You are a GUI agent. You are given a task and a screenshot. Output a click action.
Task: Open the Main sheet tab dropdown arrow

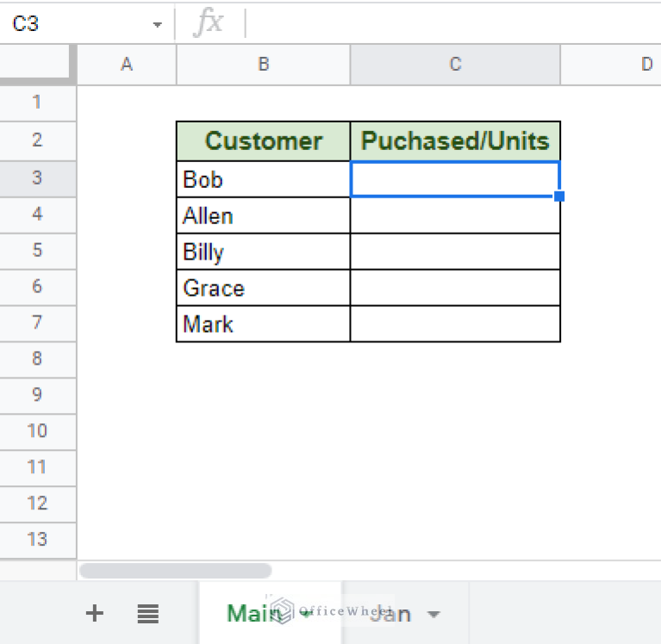[x=304, y=615]
